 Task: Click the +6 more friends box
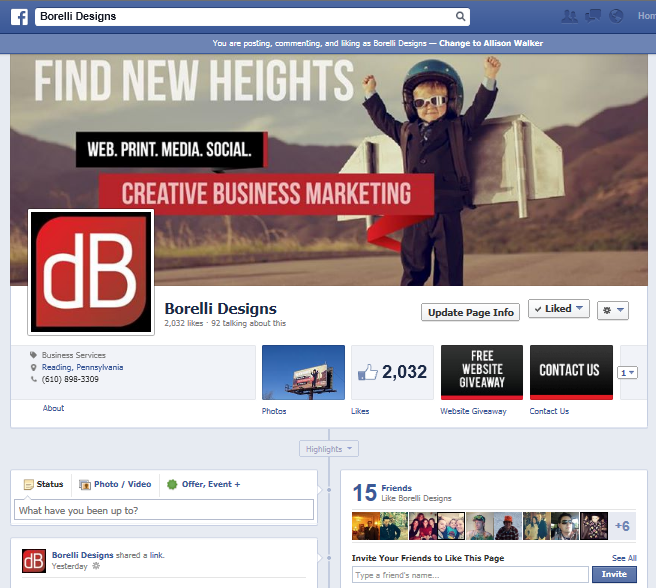pyautogui.click(x=622, y=526)
